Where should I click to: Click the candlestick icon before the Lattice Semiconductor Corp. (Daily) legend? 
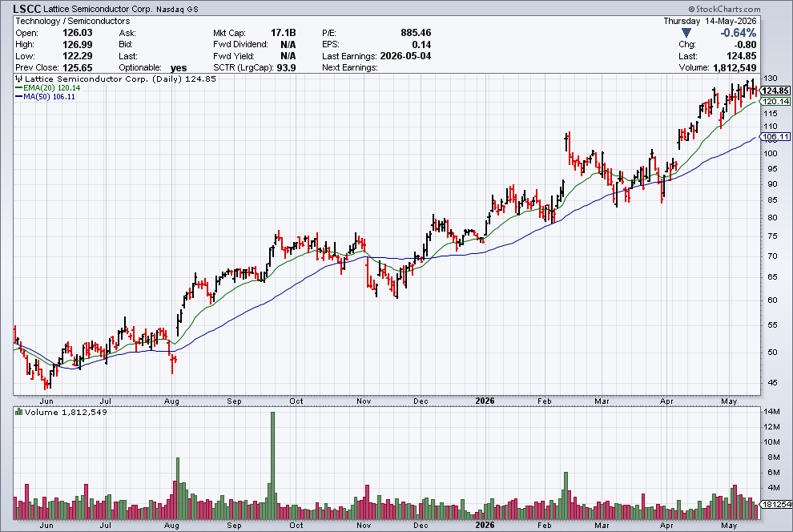18,79
